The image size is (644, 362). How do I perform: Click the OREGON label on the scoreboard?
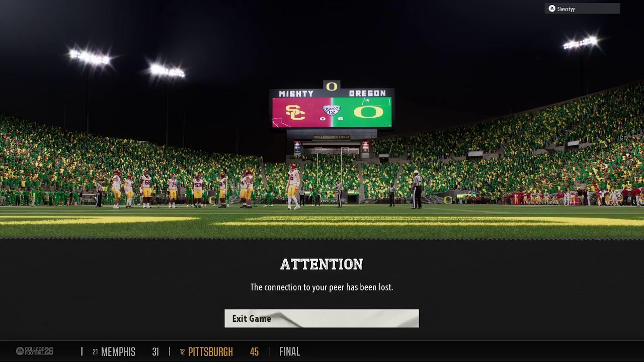[x=367, y=94]
